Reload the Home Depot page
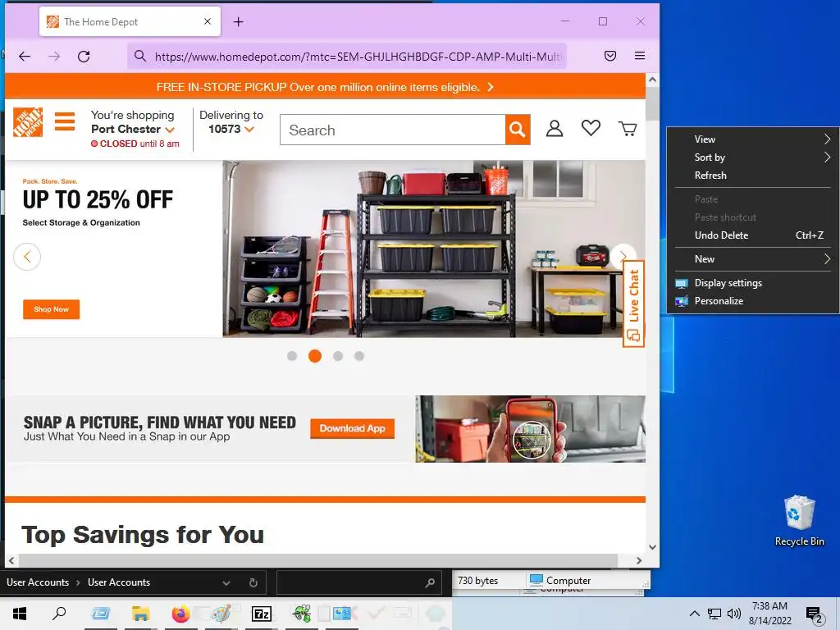This screenshot has height=630, width=840. (84, 57)
